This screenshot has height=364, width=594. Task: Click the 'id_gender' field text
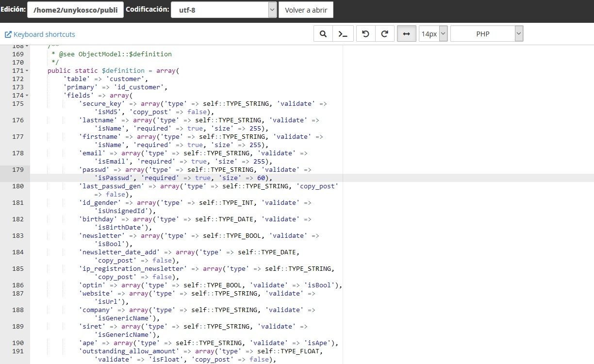click(100, 203)
